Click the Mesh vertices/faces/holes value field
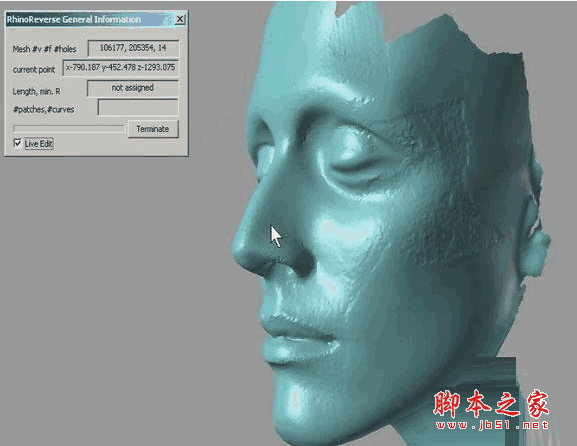The image size is (577, 446). coord(133,48)
